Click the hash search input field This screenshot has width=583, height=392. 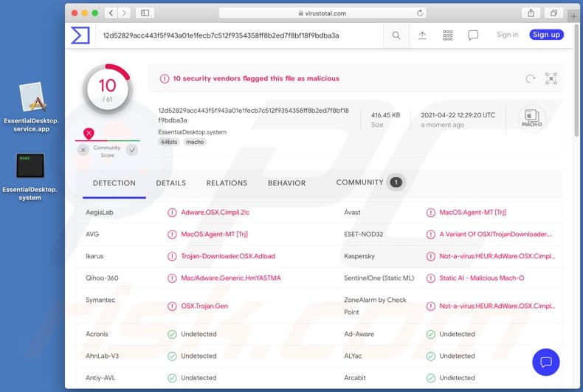click(239, 35)
